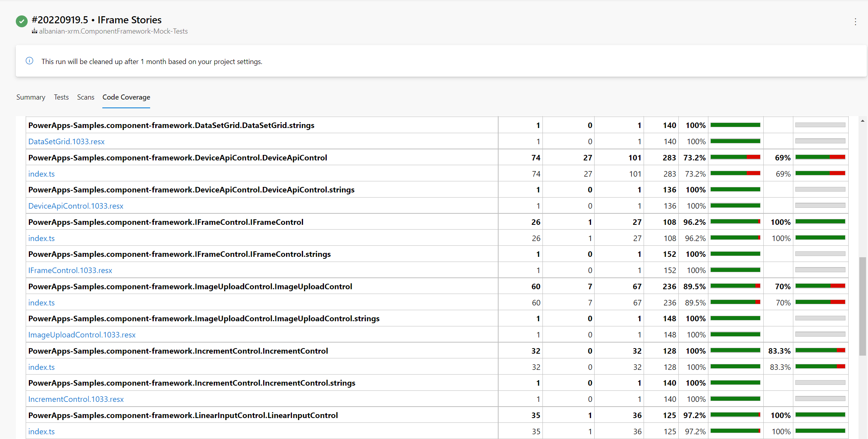Go to the Scans tab
868x439 pixels.
tap(86, 97)
